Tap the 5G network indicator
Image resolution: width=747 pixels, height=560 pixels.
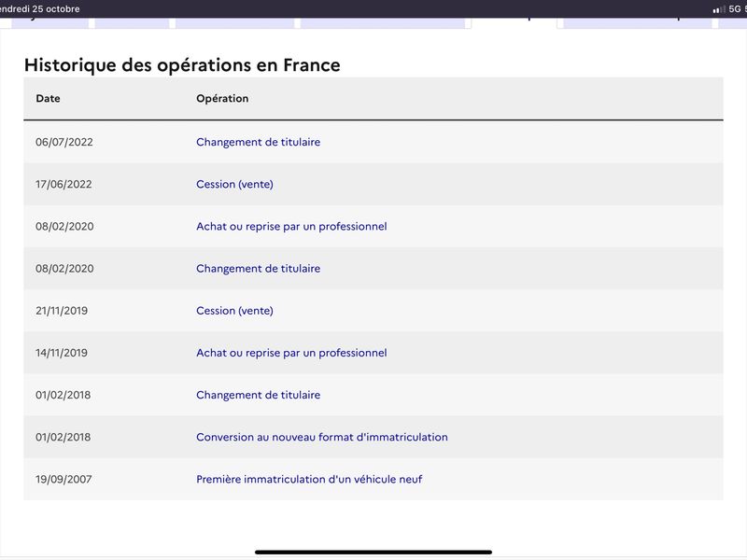[x=734, y=9]
